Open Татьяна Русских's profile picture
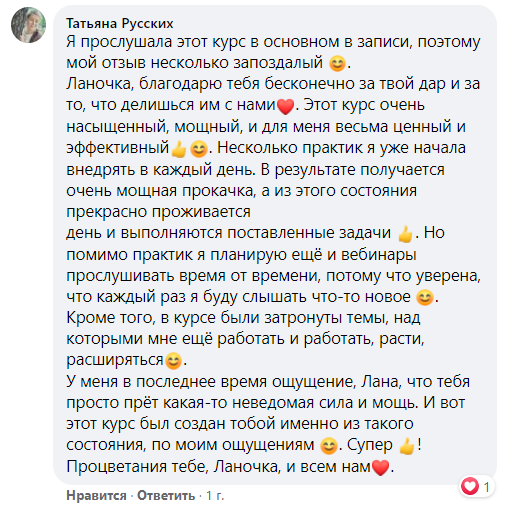511x505 pixels. point(28,25)
